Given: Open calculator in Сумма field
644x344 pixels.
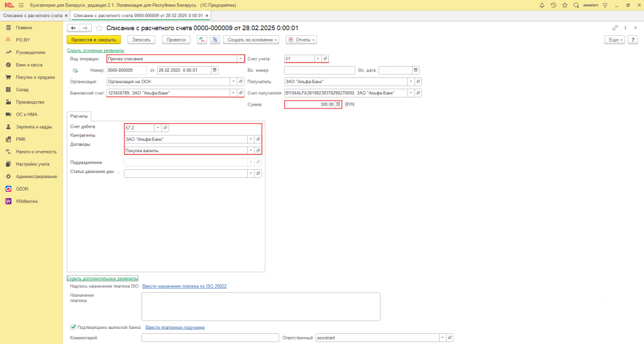Looking at the screenshot, I should tap(338, 104).
